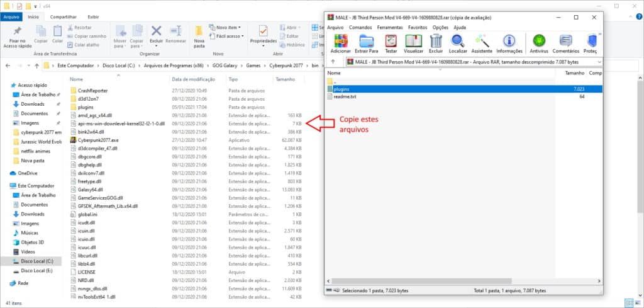Viewport: 644px width, 308px height.
Task: Switch to the Compartilhar ribbon tab
Action: click(64, 17)
